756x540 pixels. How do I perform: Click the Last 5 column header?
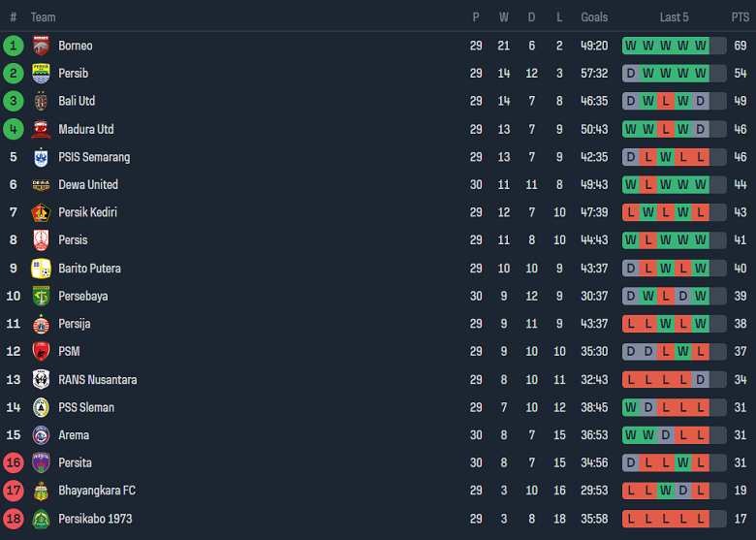675,17
